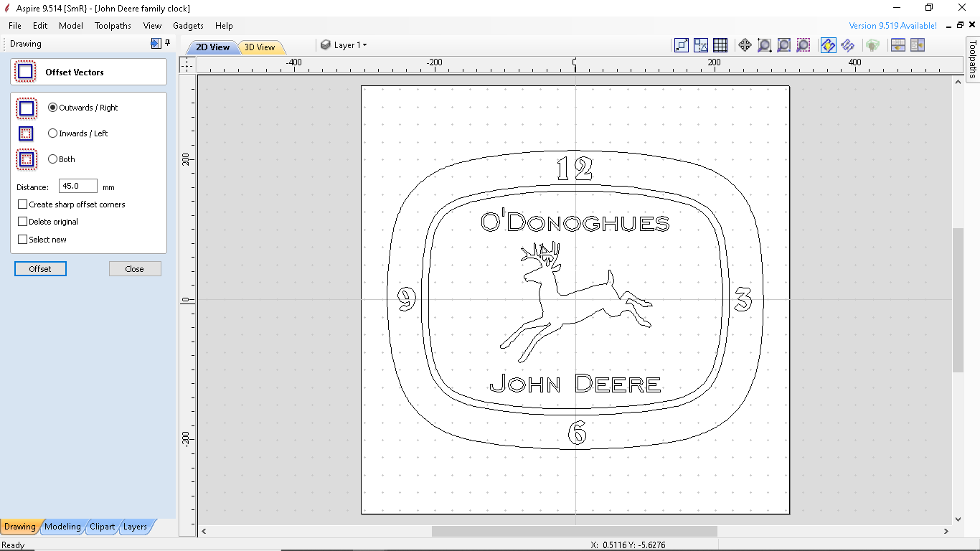Click the tile windows horizontally icon
The image size is (980, 551).
pos(897,44)
